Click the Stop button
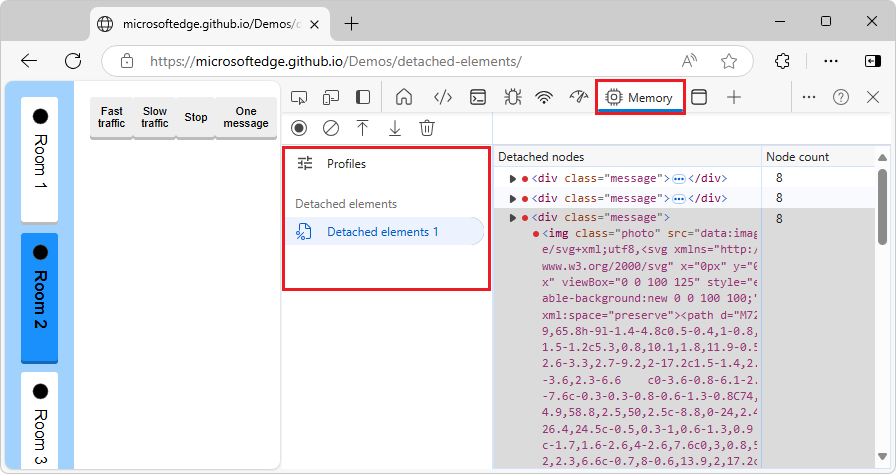The width and height of the screenshot is (896, 474). [x=196, y=117]
